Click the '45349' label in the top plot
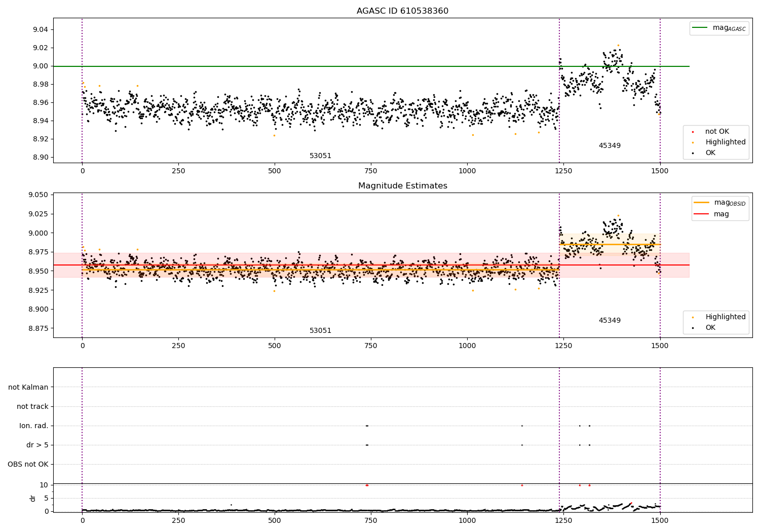Viewport: 760px width, 532px height. (610, 146)
